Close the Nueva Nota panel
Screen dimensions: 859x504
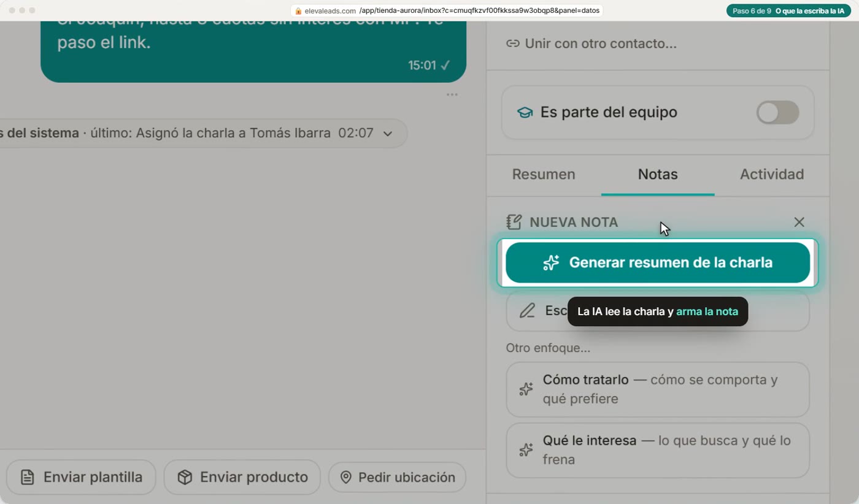[x=799, y=222]
